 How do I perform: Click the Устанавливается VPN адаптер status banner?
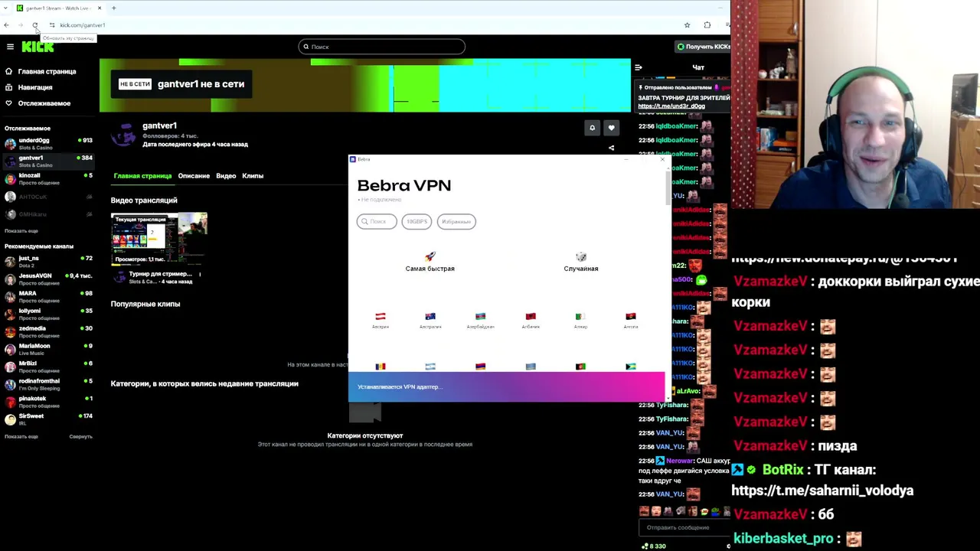[507, 387]
